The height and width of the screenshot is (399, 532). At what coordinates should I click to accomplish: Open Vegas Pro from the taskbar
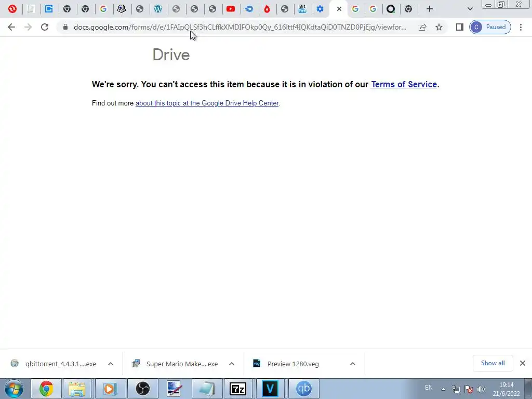point(270,389)
